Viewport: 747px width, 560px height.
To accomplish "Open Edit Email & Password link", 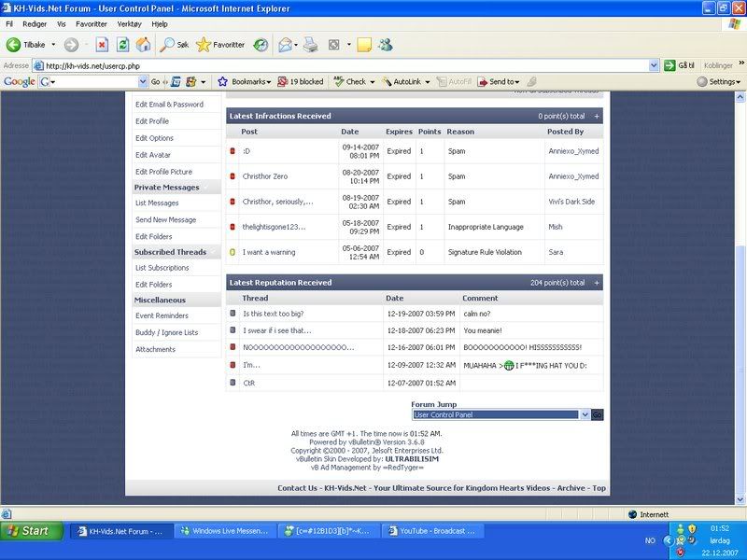I will pyautogui.click(x=169, y=105).
